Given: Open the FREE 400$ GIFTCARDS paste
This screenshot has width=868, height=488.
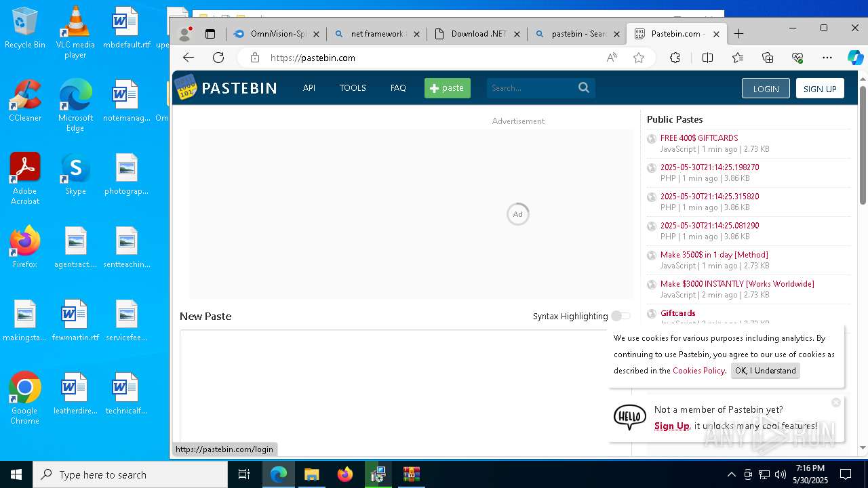Looking at the screenshot, I should [699, 138].
